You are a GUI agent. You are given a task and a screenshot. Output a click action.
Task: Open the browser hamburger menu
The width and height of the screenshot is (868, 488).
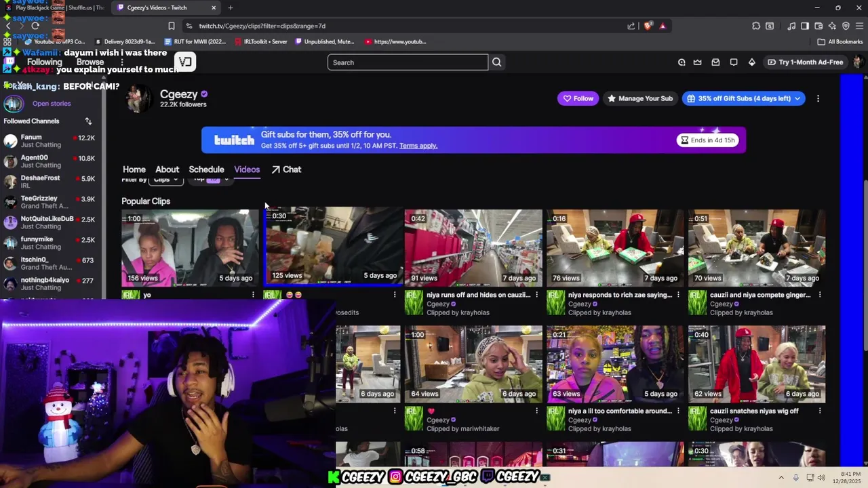tap(859, 26)
